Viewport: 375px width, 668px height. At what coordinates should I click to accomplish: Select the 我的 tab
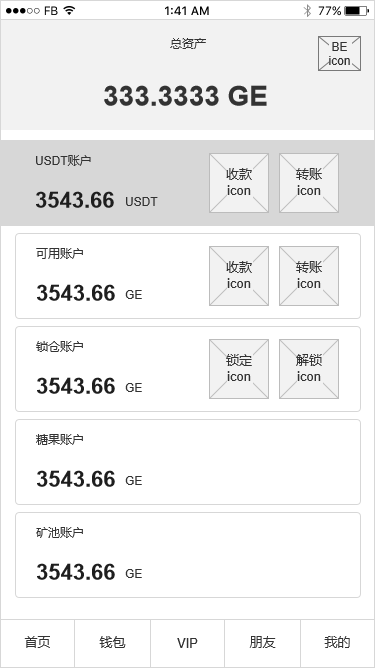coord(338,642)
